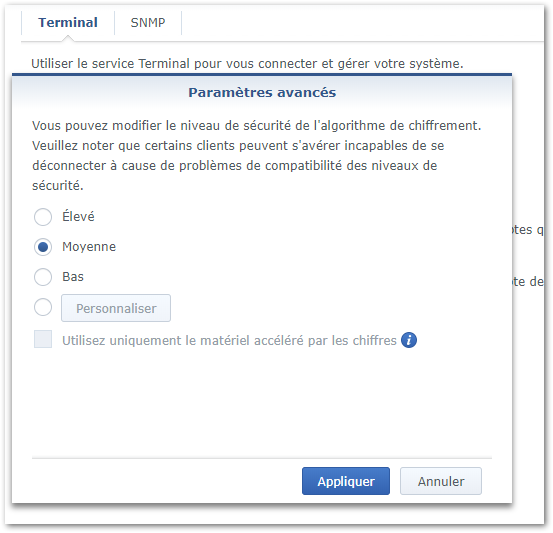Click the empty area below the hardware cipher checkbox
This screenshot has height=533, width=553.
tap(262, 402)
